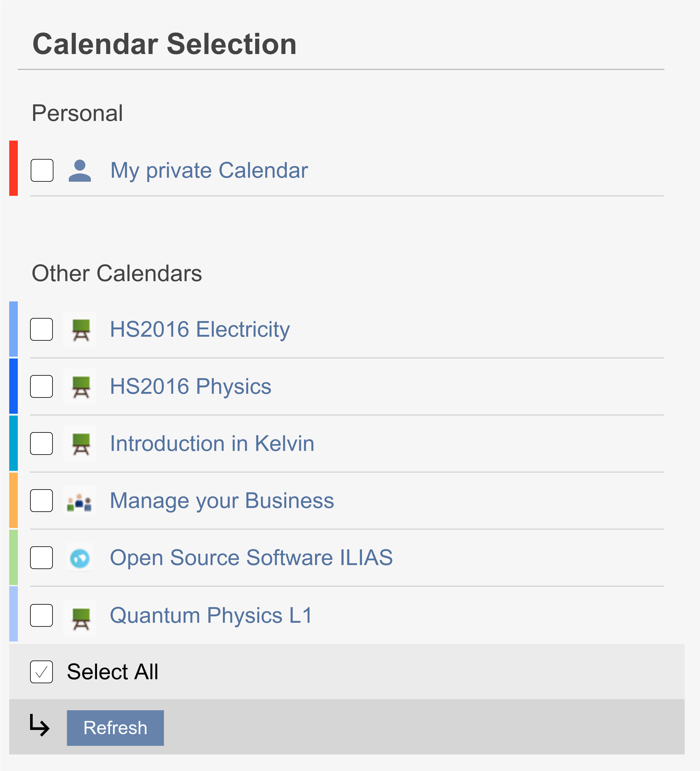Click the group icon beside Manage your Business
The width and height of the screenshot is (700, 771).
click(80, 501)
